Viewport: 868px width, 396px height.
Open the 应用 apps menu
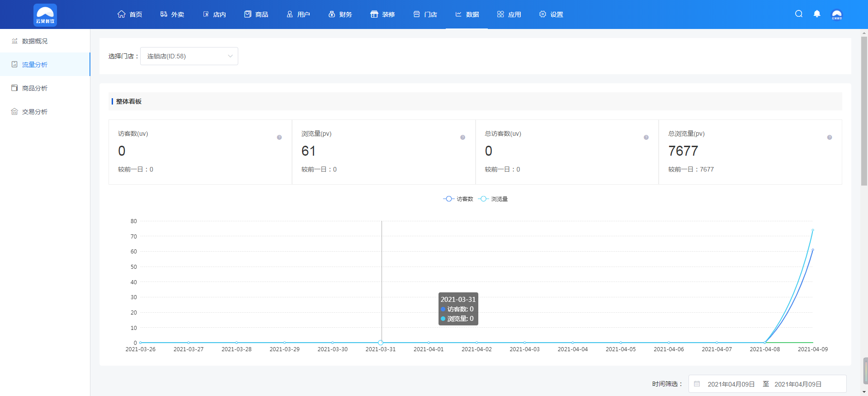tap(509, 14)
